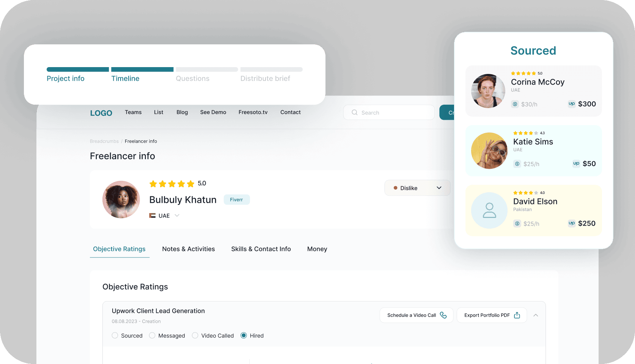Click the Questions progress bar segment
The image size is (635, 364).
click(207, 69)
